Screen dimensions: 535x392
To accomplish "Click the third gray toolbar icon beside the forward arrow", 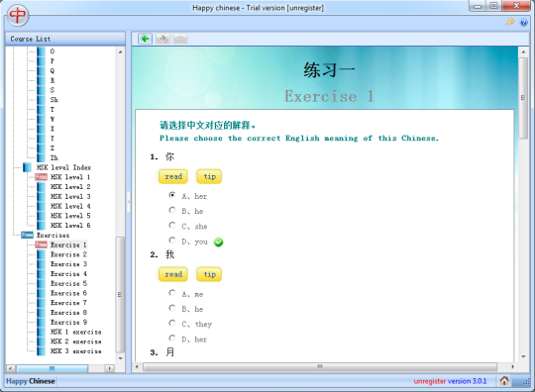I will pyautogui.click(x=180, y=39).
